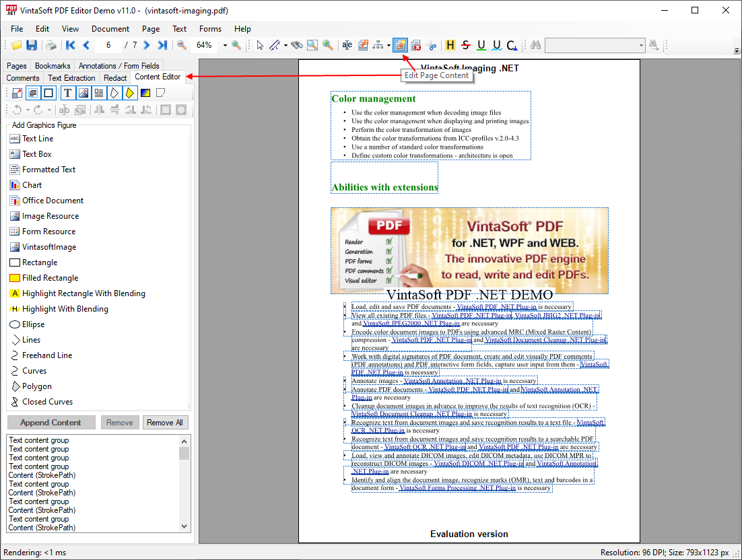The height and width of the screenshot is (560, 742).
Task: Switch to the Text Extraction tab
Action: click(x=71, y=78)
